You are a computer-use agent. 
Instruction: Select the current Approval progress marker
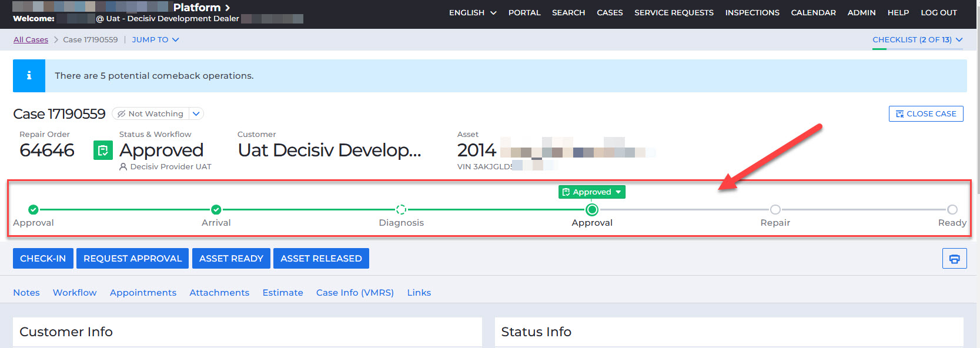tap(592, 210)
